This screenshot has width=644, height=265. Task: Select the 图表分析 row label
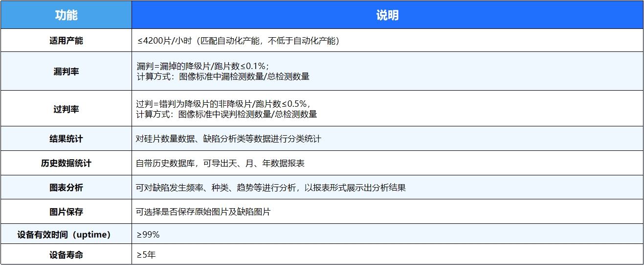pyautogui.click(x=66, y=188)
